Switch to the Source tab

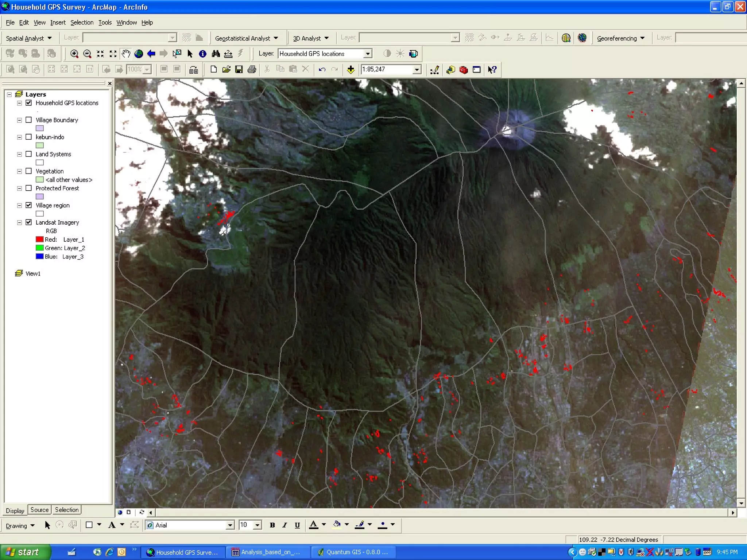[39, 510]
